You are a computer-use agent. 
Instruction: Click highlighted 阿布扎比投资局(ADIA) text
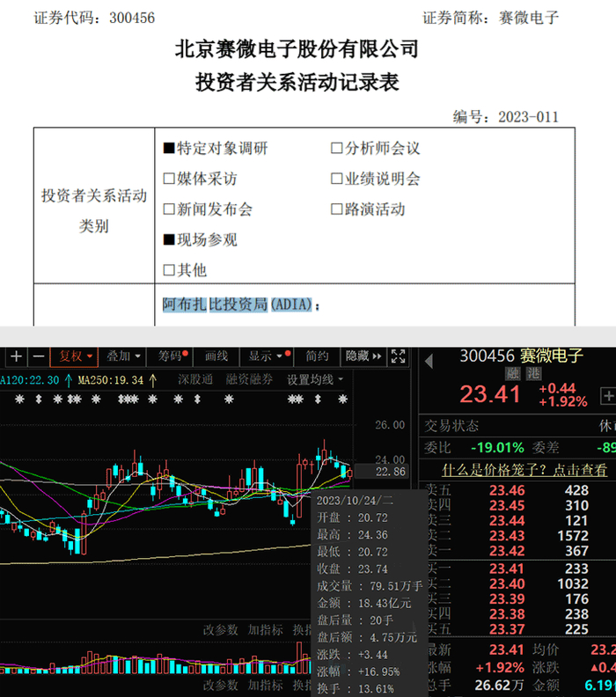pos(238,304)
